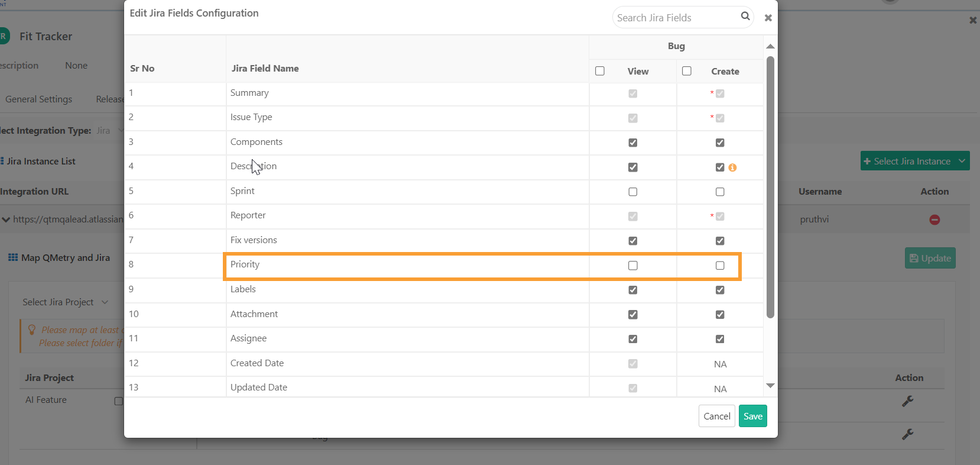Close the Edit Jira Fields Configuration dialog

(768, 18)
